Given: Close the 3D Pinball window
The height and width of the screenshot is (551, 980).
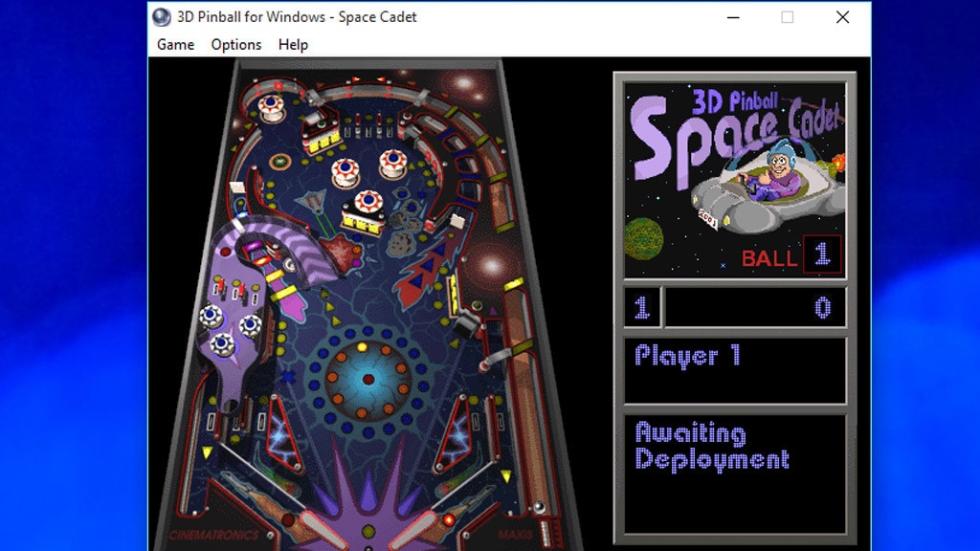Looking at the screenshot, I should [842, 17].
